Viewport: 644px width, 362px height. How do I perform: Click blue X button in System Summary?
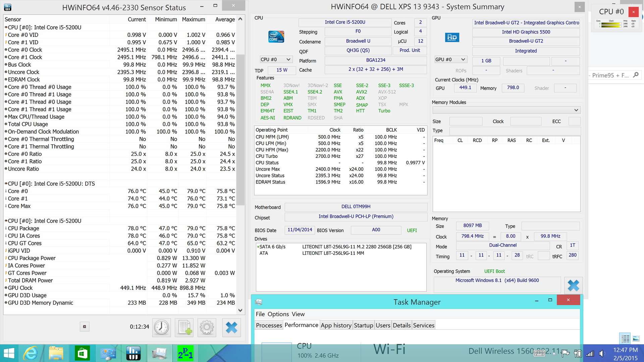573,285
